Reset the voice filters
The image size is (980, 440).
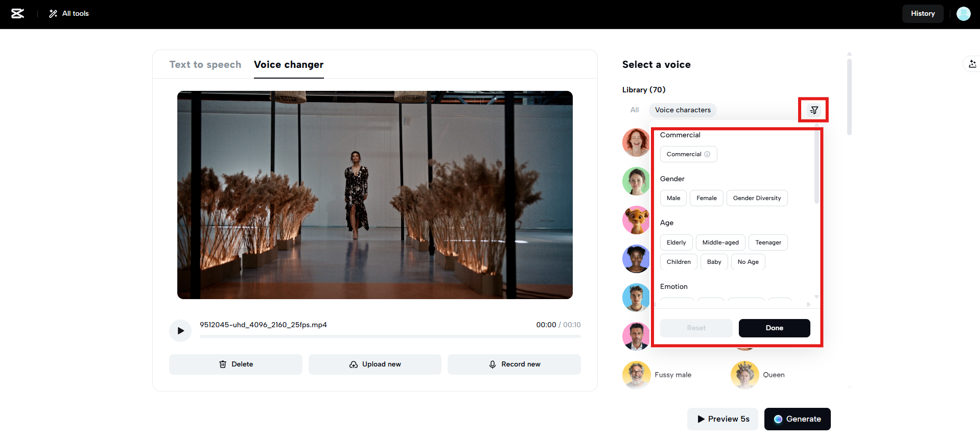coord(696,328)
